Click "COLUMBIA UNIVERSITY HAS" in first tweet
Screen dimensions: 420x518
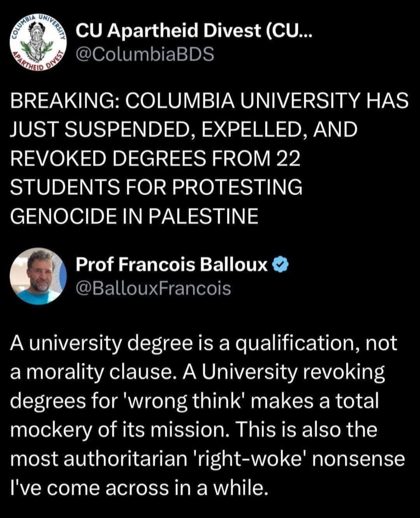pos(266,102)
